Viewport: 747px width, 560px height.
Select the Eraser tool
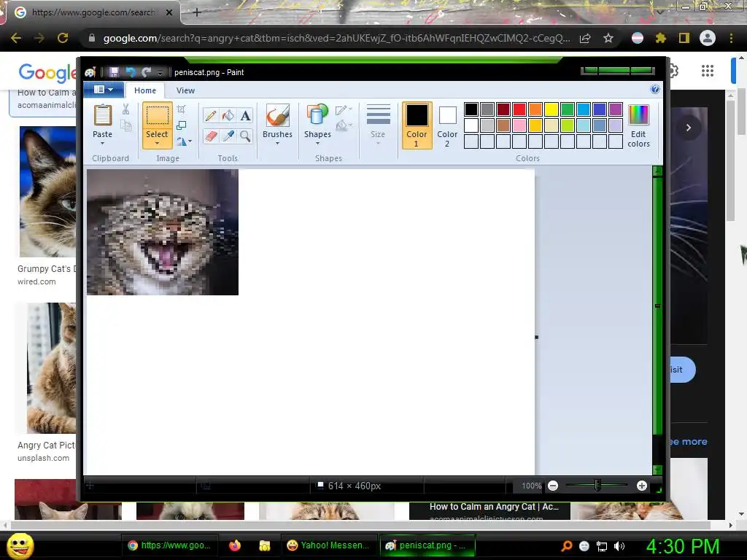(211, 136)
